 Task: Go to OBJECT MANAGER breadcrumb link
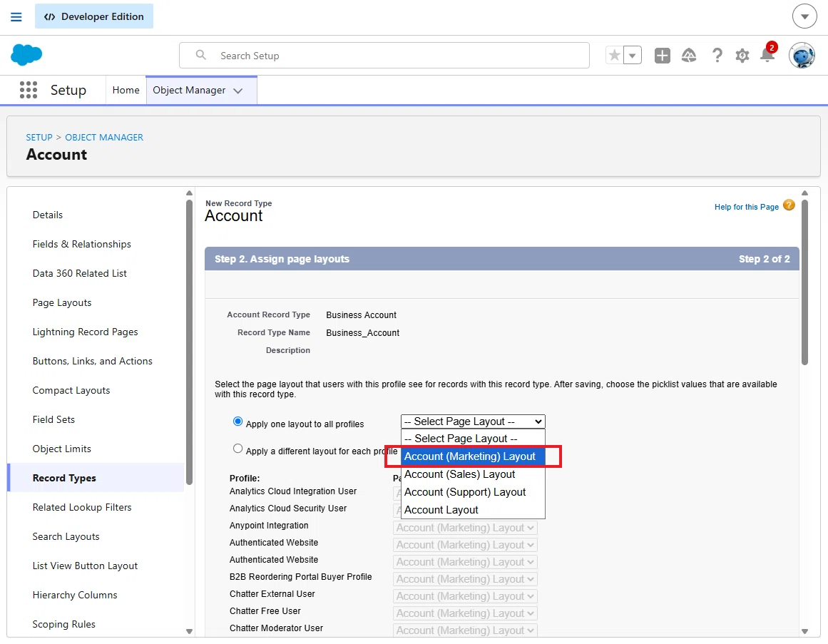104,137
